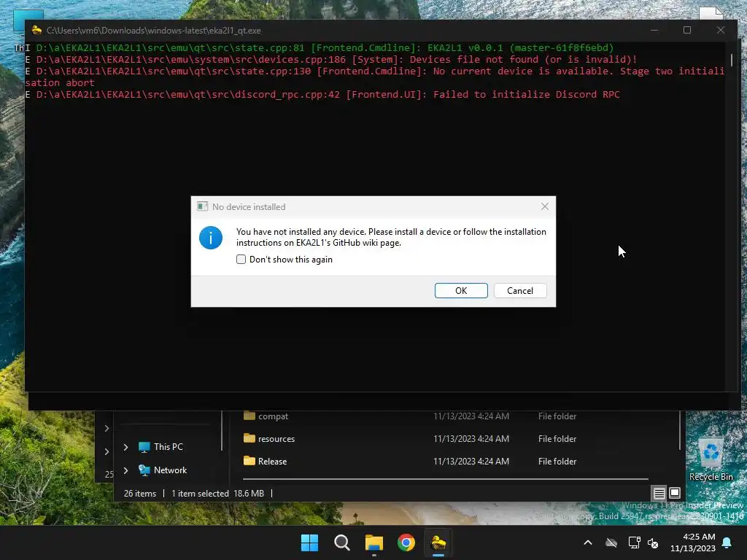Expand the Network tree node

(x=125, y=470)
